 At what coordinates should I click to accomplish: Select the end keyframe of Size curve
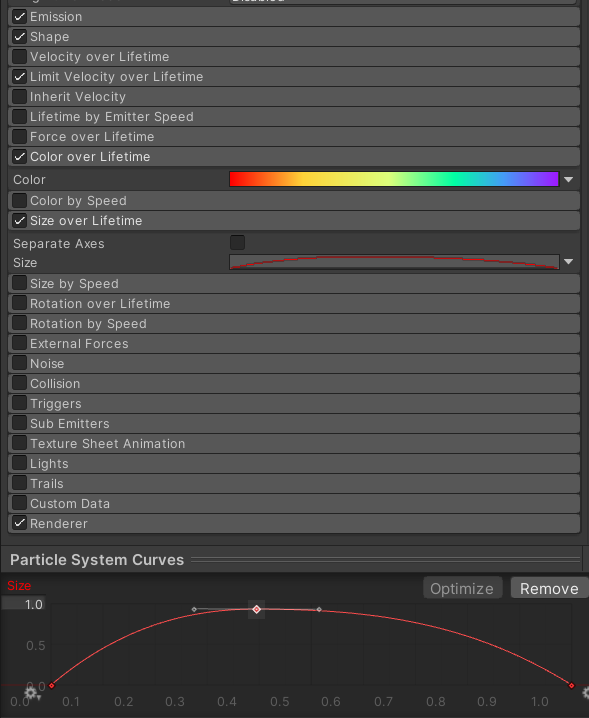tap(571, 685)
